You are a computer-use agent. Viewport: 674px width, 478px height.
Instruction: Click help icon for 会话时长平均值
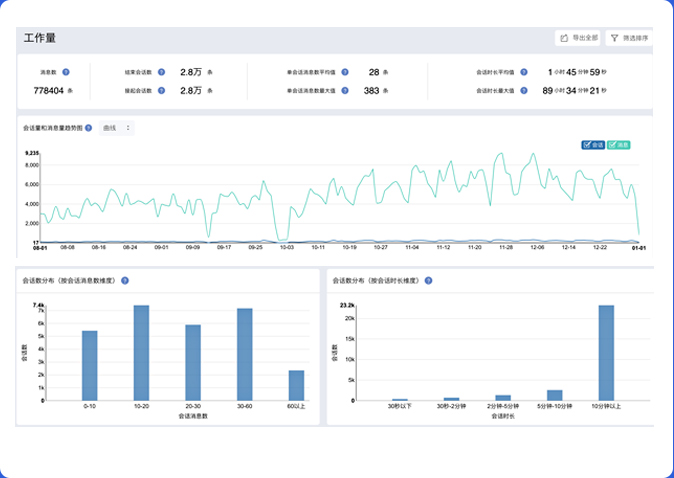point(524,72)
